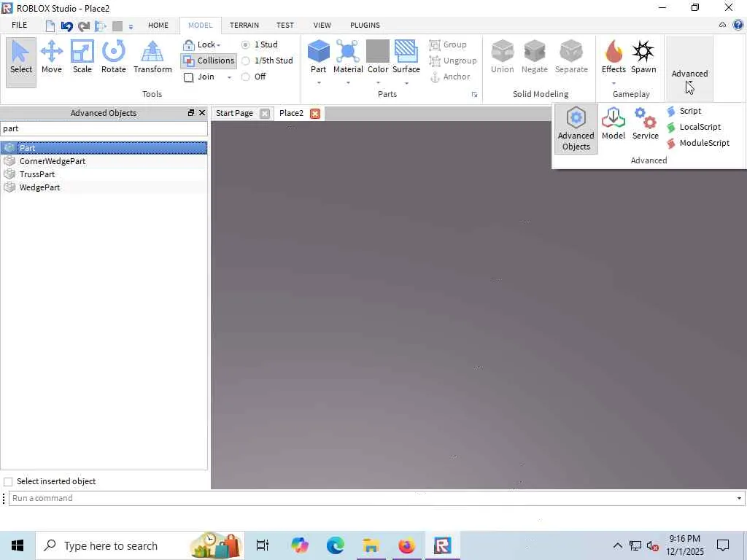Switch to the PLUGINS ribbon tab

(x=365, y=26)
